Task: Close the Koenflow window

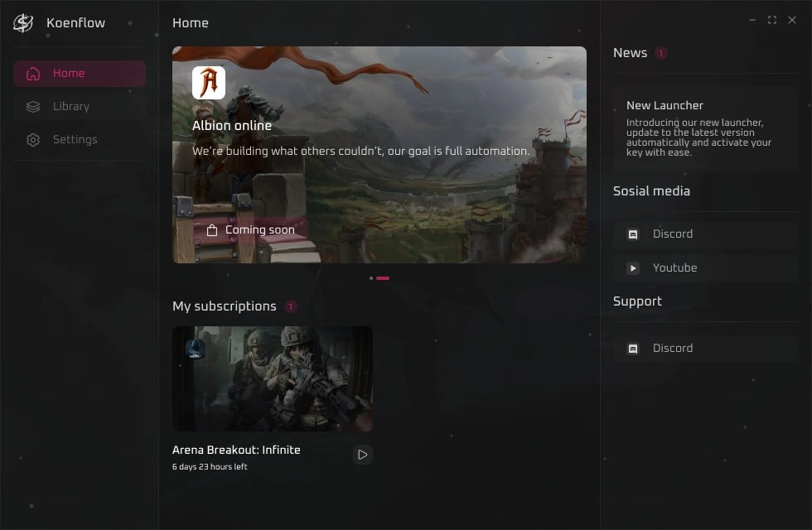Action: point(792,20)
